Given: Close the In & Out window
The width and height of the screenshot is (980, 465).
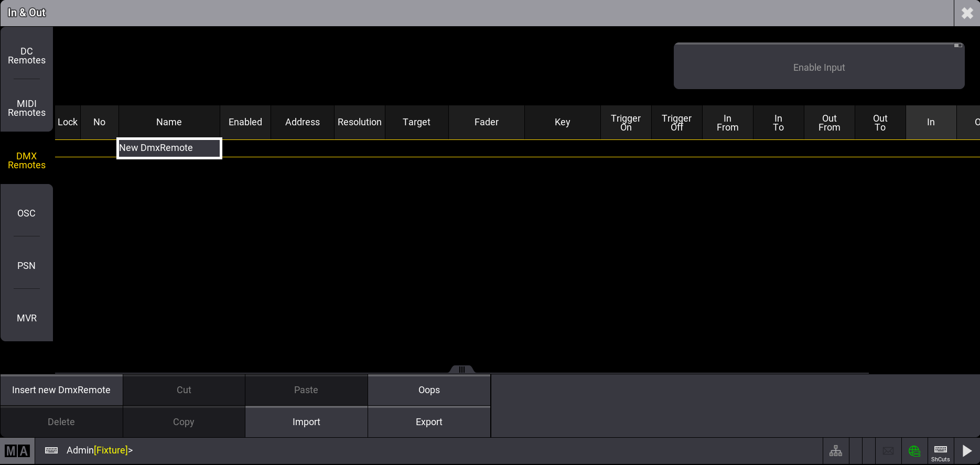Looking at the screenshot, I should tap(967, 13).
